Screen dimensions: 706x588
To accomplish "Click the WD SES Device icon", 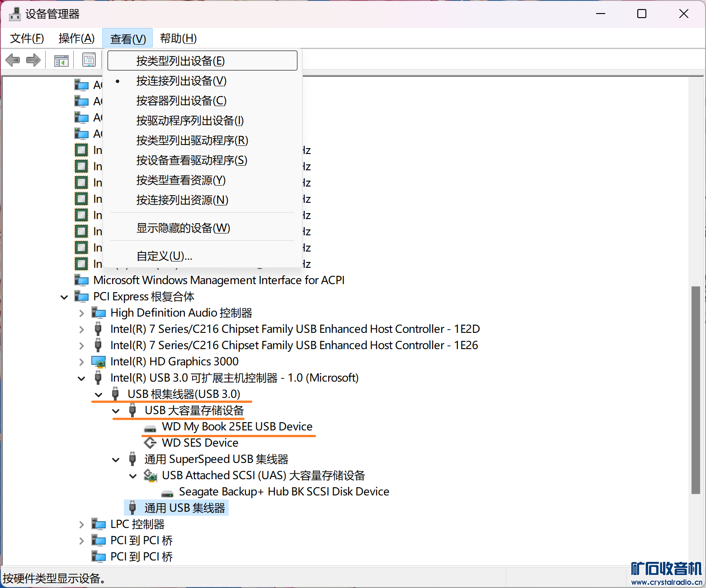I will pyautogui.click(x=150, y=443).
